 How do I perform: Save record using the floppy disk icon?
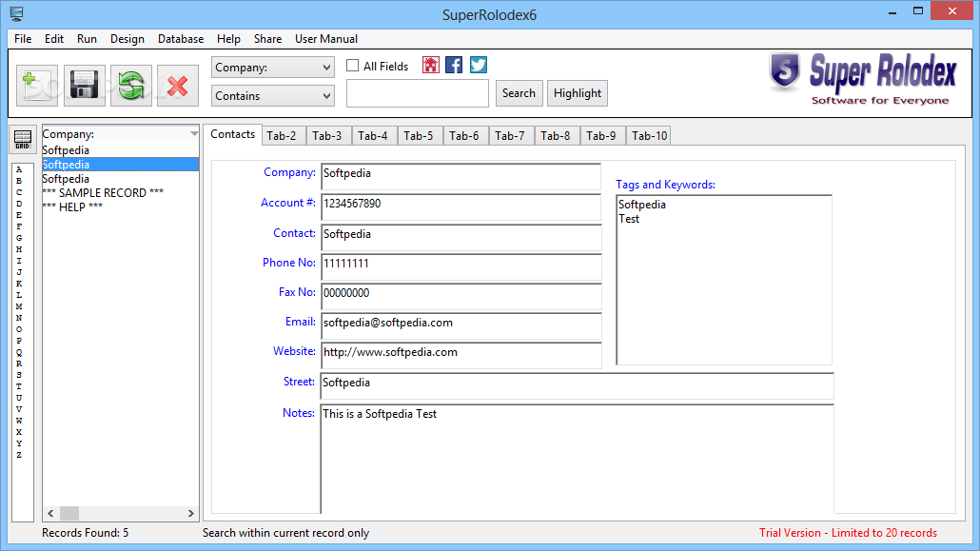(84, 85)
